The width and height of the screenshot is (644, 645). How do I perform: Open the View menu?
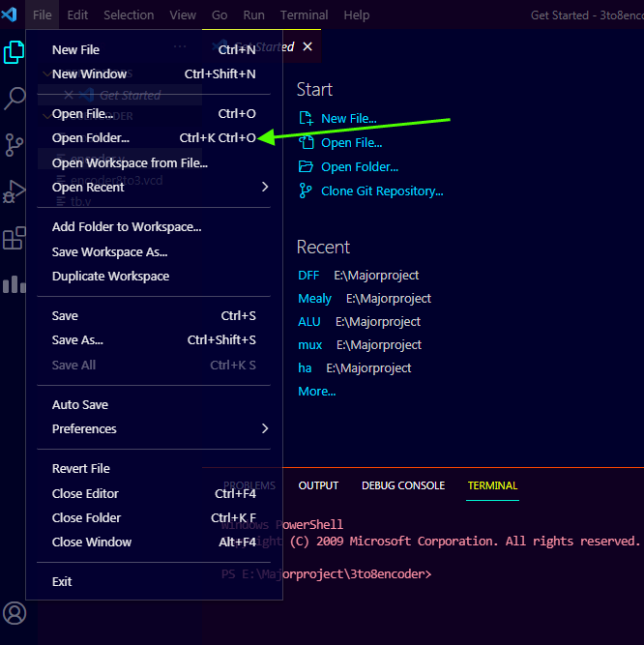[183, 15]
